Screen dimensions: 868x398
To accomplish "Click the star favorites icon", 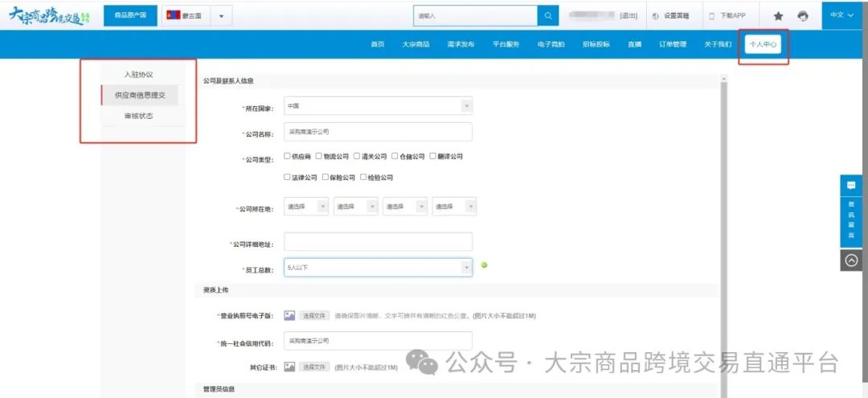I will coord(778,16).
